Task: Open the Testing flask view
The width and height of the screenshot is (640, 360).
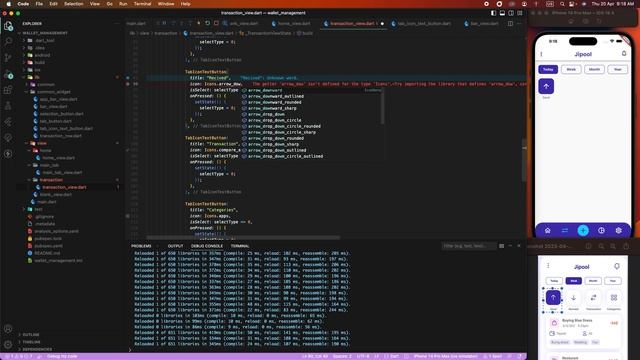Action: (8, 106)
